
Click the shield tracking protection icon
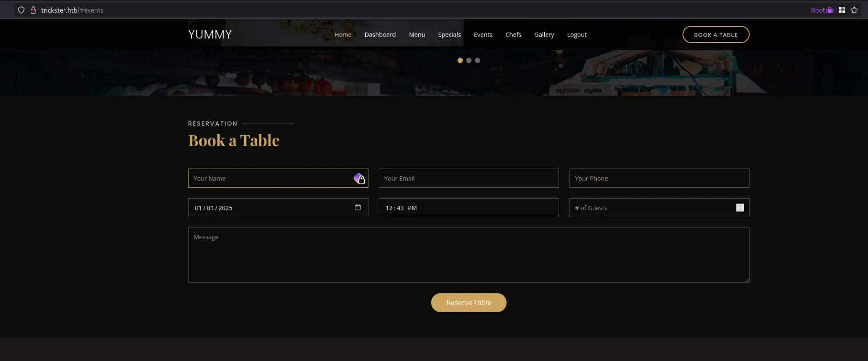point(21,10)
